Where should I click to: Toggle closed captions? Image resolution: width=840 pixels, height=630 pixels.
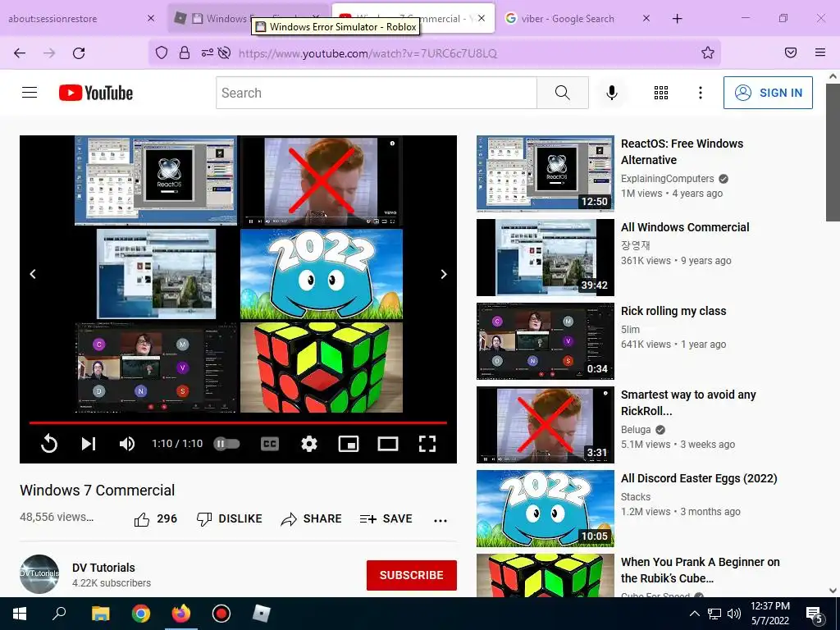[x=269, y=444]
